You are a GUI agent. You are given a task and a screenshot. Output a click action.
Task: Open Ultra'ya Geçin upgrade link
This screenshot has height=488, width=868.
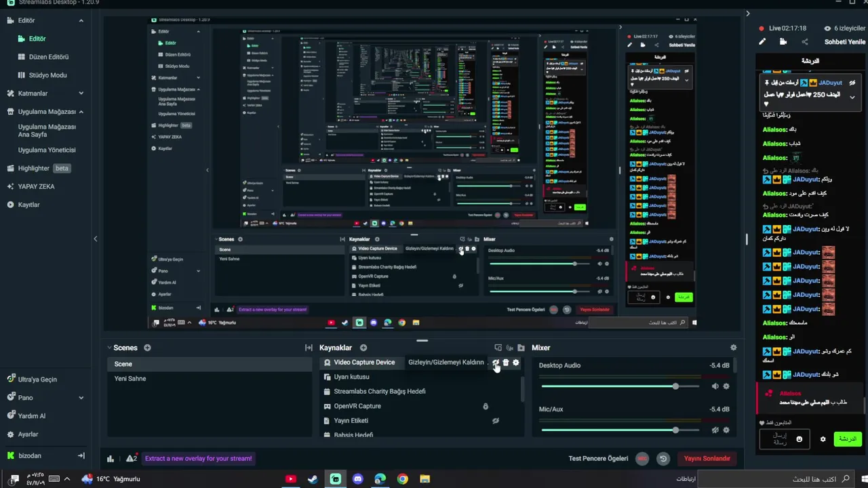tap(37, 380)
